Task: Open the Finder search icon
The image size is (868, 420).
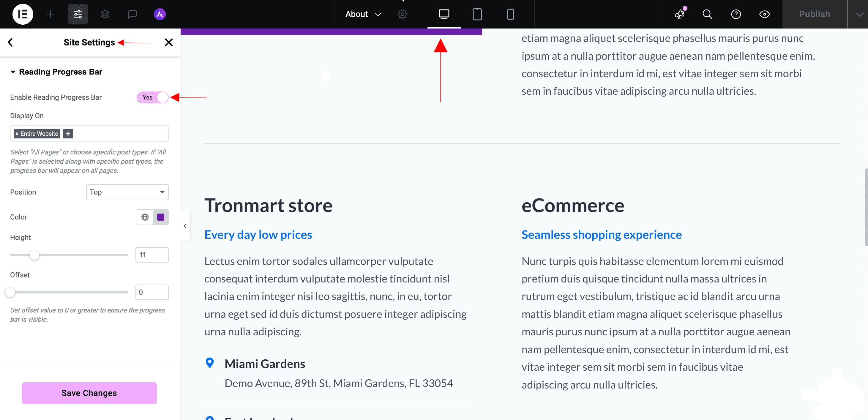Action: (x=707, y=14)
